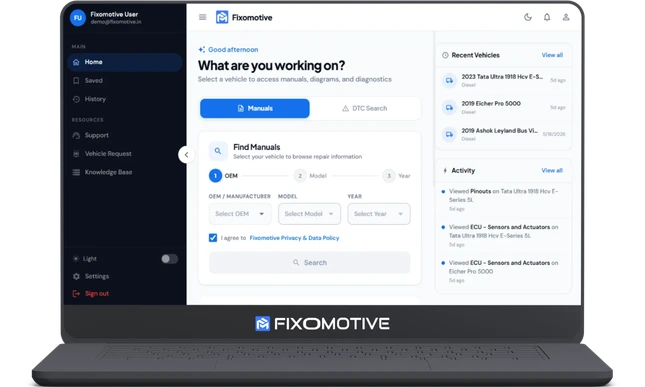645x387 pixels.
Task: Open the hamburger menu icon
Action: [x=202, y=17]
